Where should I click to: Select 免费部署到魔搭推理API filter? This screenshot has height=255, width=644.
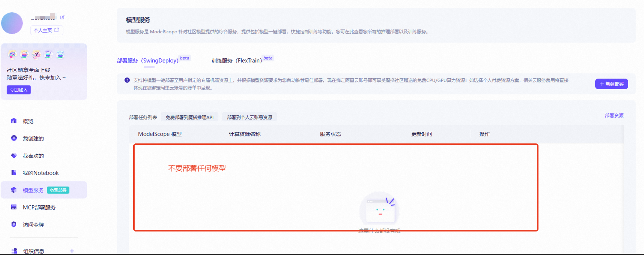pyautogui.click(x=190, y=117)
